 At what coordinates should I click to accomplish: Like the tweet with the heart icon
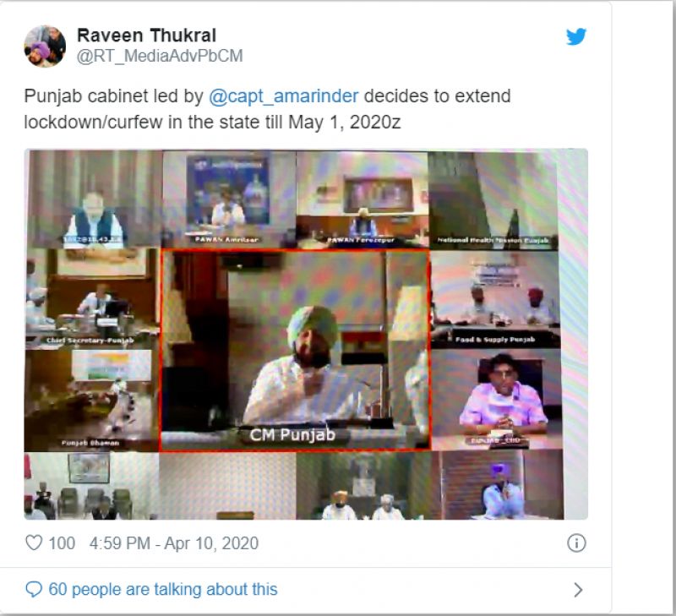point(34,542)
